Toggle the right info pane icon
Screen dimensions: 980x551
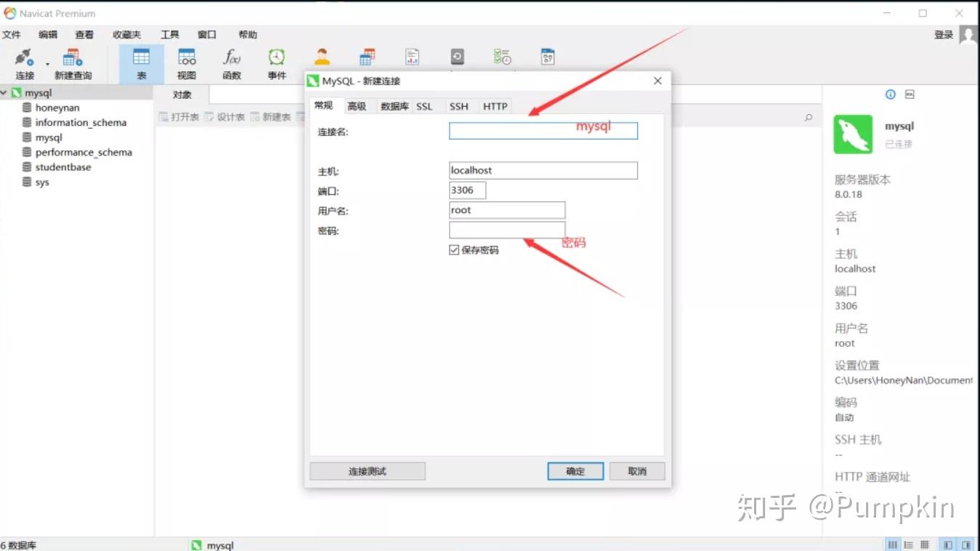[x=967, y=545]
